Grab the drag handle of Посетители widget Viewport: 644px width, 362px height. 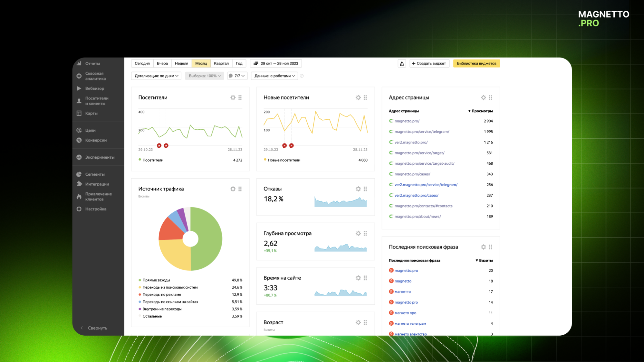[240, 97]
